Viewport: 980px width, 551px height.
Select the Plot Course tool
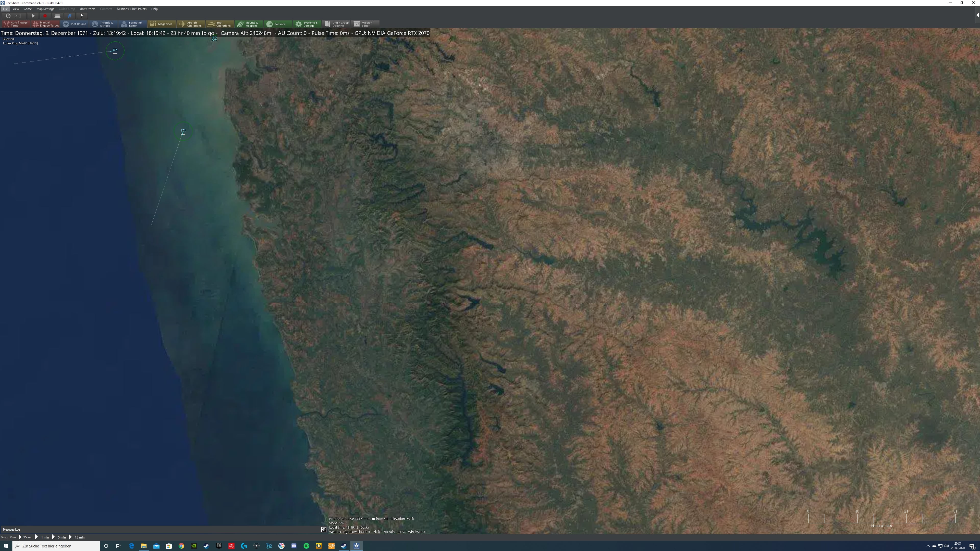pyautogui.click(x=75, y=24)
